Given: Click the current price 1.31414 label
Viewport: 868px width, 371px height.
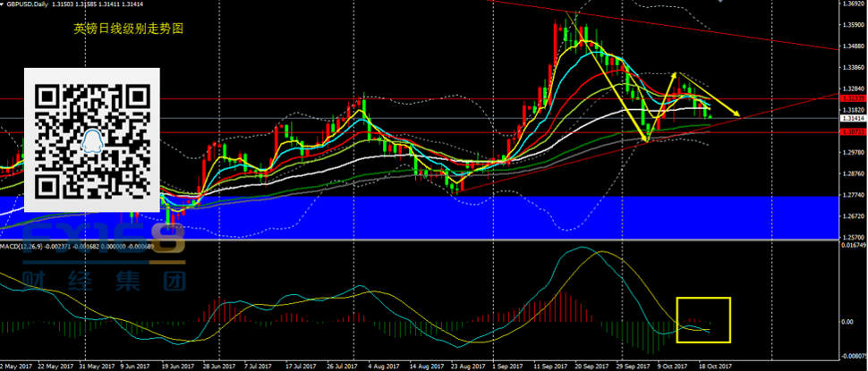Looking at the screenshot, I should [851, 118].
